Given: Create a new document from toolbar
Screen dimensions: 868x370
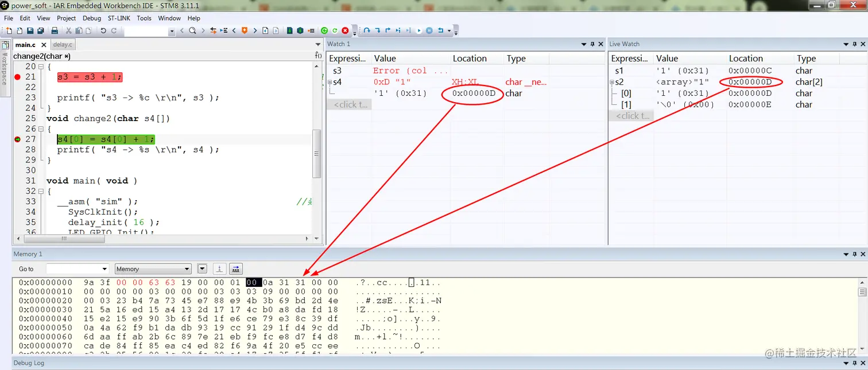Looking at the screenshot, I should [9, 30].
